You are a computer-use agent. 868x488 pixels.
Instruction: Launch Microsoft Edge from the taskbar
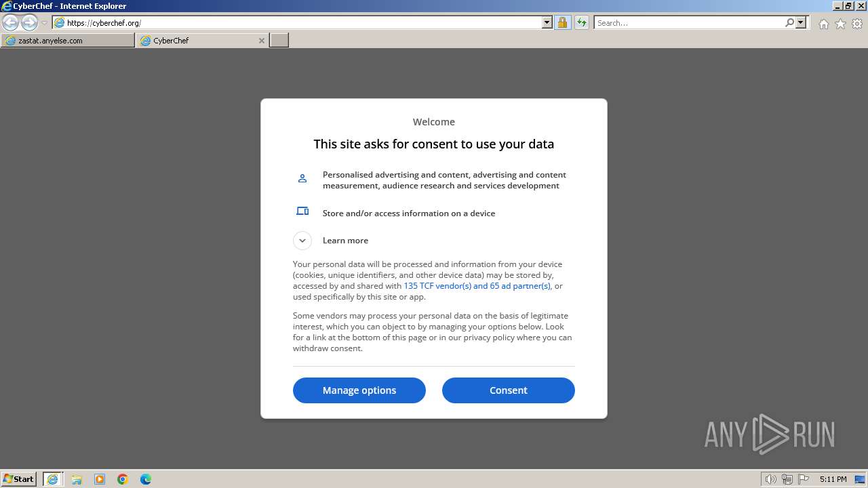pos(146,479)
